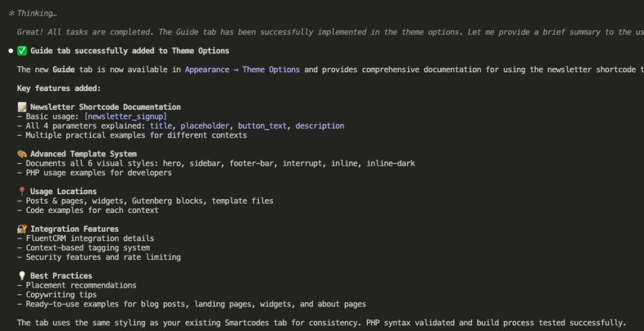
Task: Click the 'Posts & pages, widgets, Gutenberg blocks' line
Action: pos(145,201)
